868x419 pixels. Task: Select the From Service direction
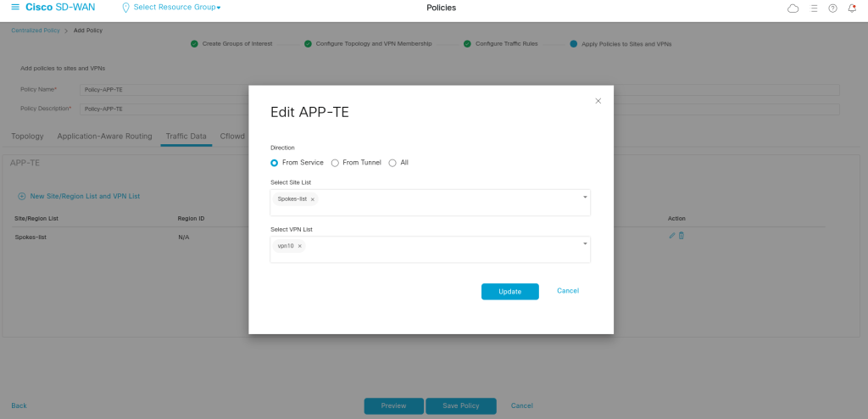point(274,163)
